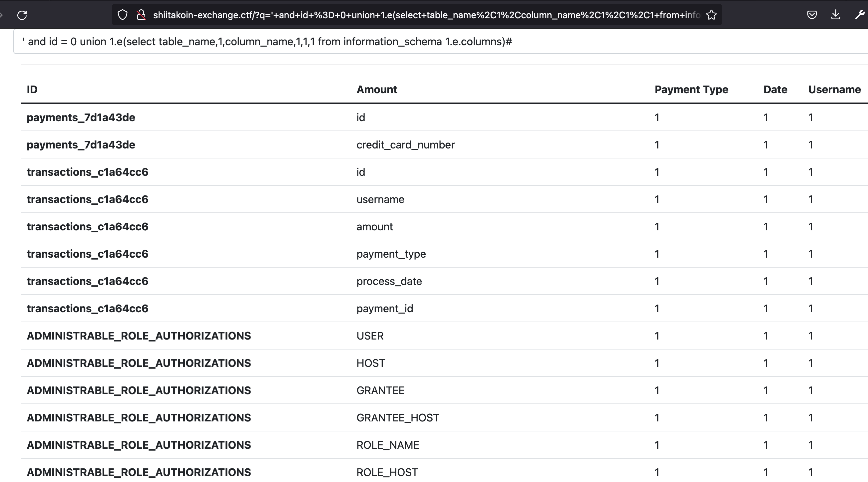Bookmark this page with the star icon
This screenshot has width=868, height=482.
[x=711, y=15]
